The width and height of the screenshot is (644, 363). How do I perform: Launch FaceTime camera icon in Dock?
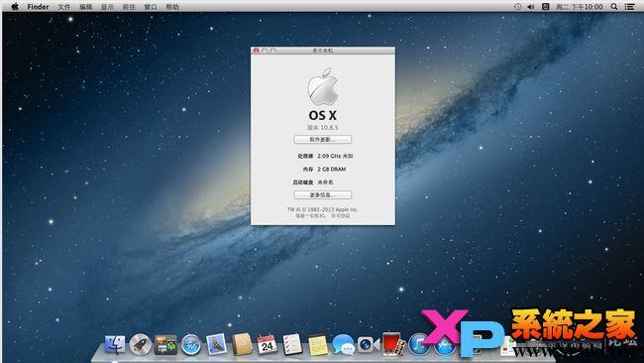[369, 344]
